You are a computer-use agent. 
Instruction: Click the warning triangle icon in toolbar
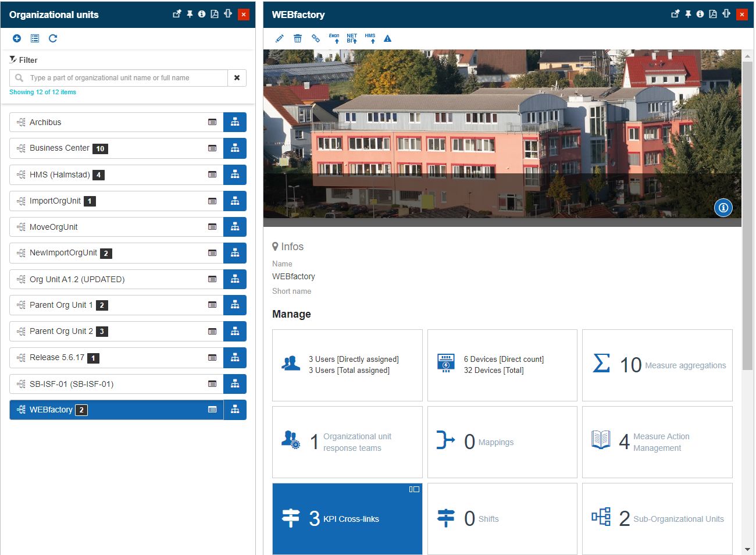point(387,38)
